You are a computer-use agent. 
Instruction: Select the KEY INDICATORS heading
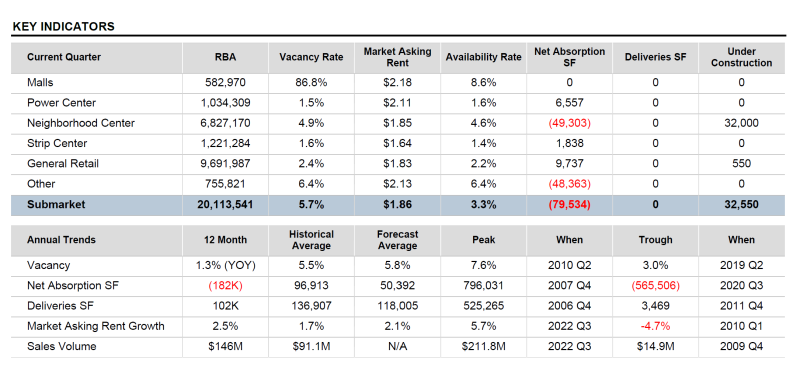pyautogui.click(x=64, y=27)
